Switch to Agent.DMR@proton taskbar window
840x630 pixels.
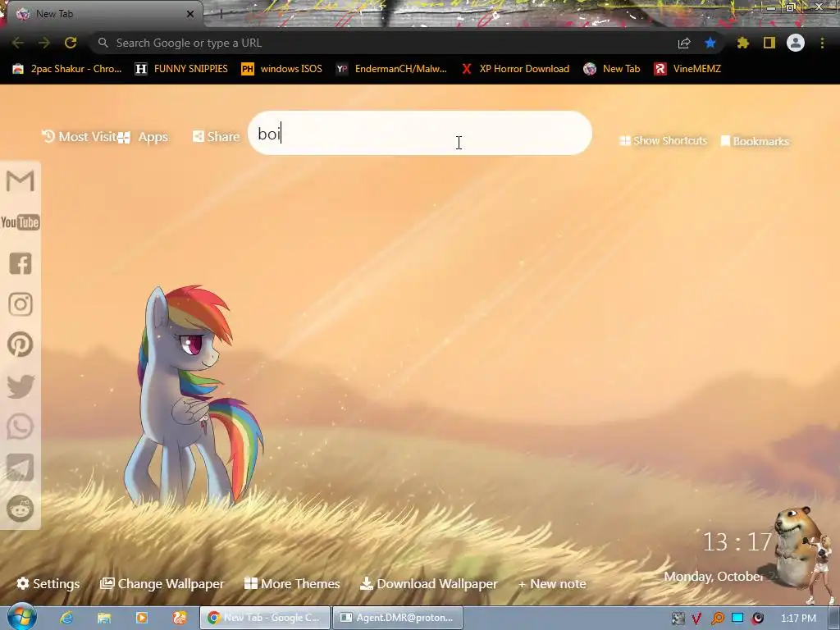point(398,618)
